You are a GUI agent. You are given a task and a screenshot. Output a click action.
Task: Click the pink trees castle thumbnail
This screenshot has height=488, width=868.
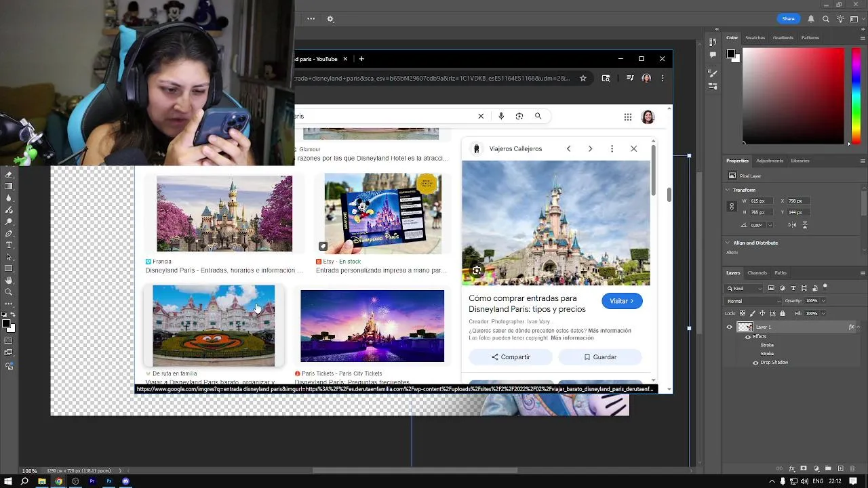224,213
